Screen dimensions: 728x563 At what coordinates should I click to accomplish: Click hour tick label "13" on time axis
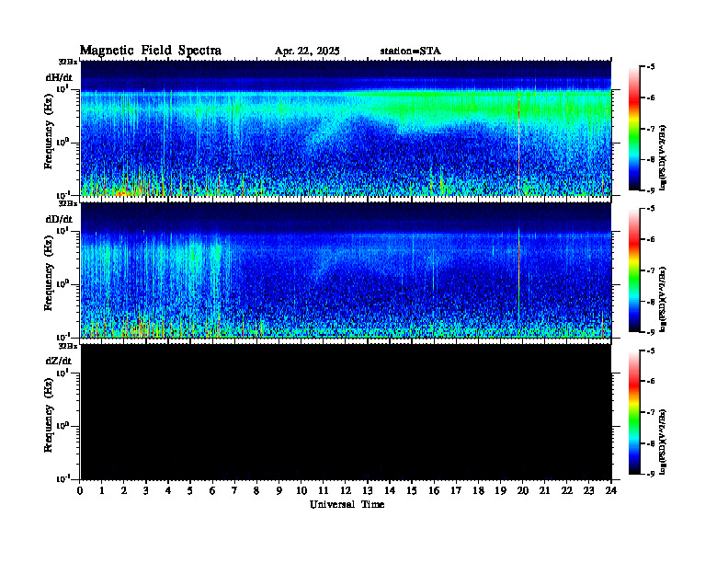(x=368, y=490)
